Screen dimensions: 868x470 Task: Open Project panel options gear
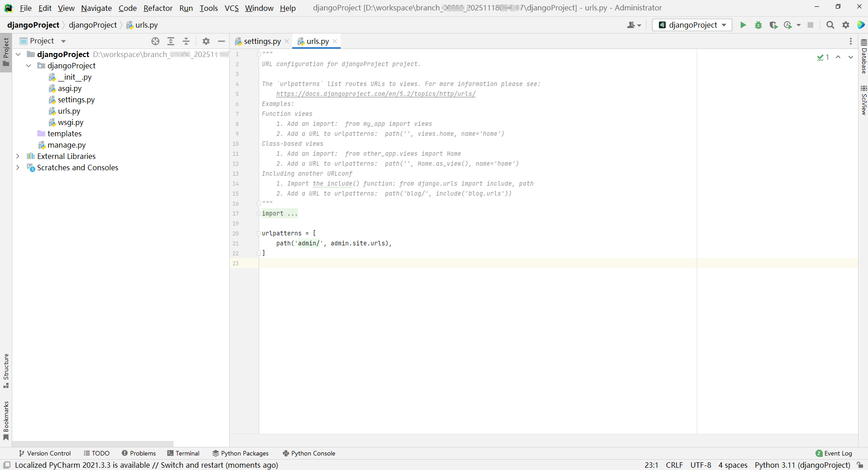[206, 41]
